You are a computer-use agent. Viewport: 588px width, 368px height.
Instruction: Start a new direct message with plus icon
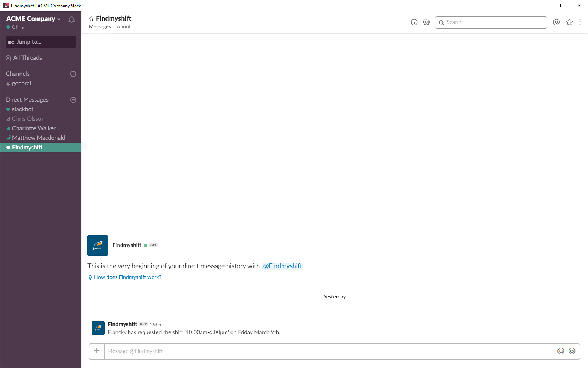[x=73, y=100]
